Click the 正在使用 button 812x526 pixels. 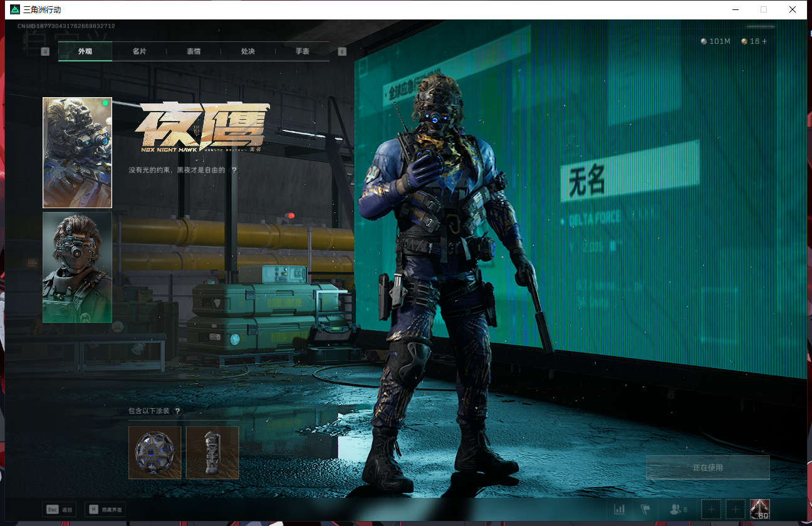707,468
